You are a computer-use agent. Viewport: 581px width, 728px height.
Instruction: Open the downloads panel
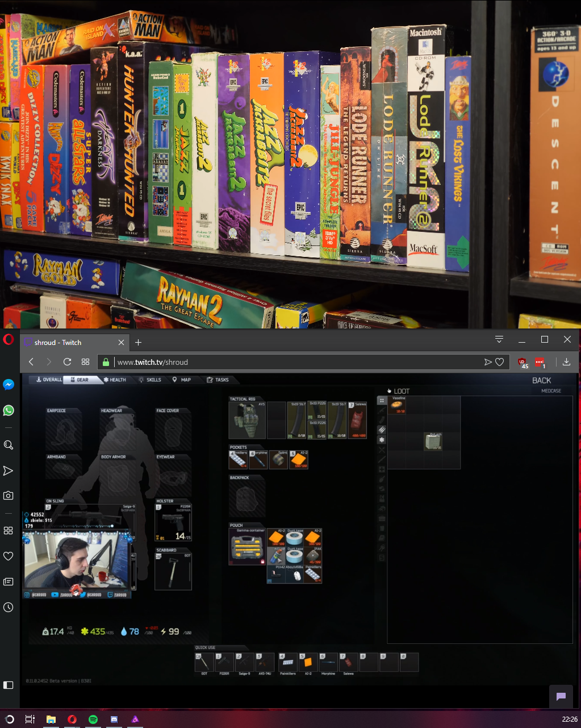[566, 362]
